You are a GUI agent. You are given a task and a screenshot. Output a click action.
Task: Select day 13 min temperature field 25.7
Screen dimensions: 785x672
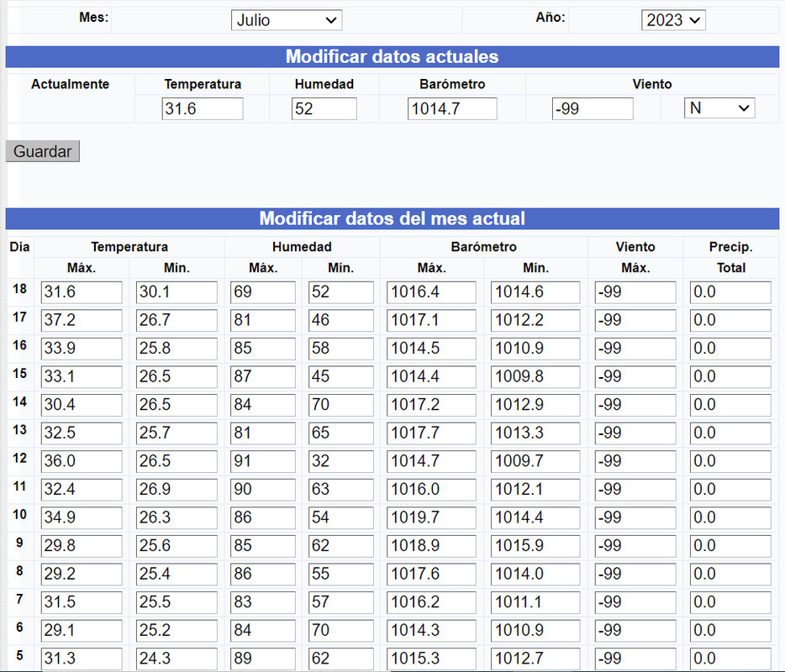(x=176, y=433)
